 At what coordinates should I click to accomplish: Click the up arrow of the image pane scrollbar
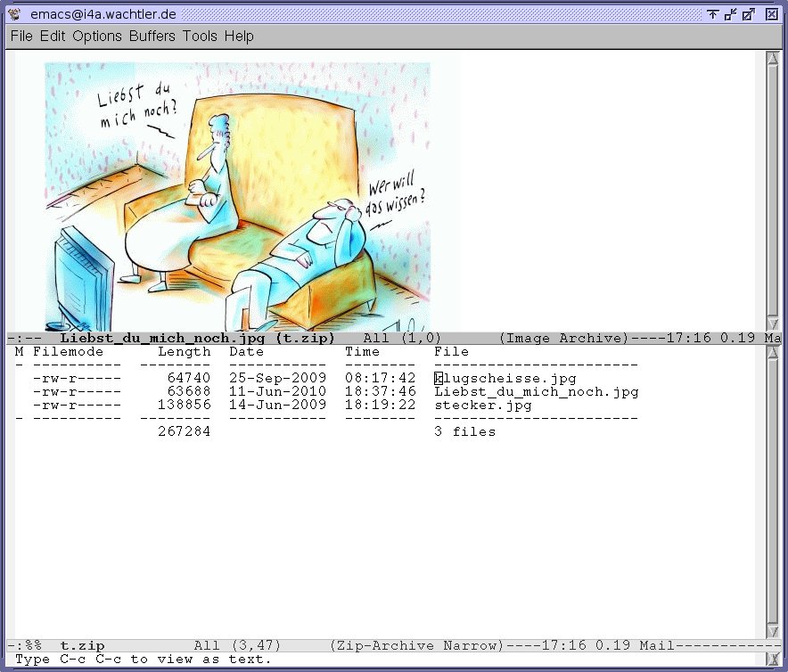point(773,58)
